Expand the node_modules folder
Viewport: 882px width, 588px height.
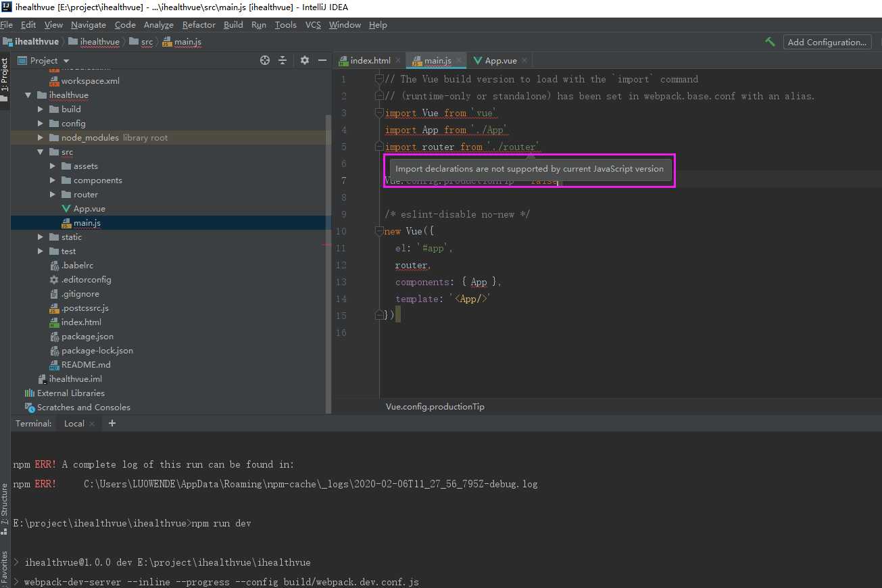pos(41,138)
